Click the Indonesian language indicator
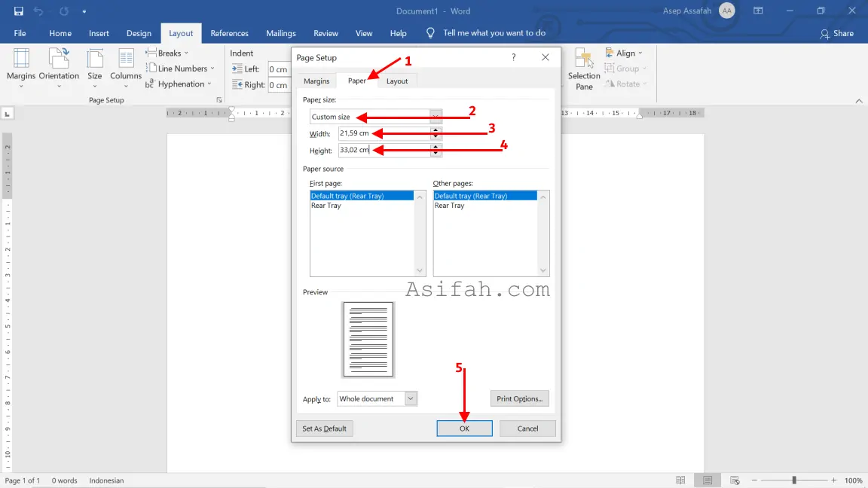 point(106,480)
